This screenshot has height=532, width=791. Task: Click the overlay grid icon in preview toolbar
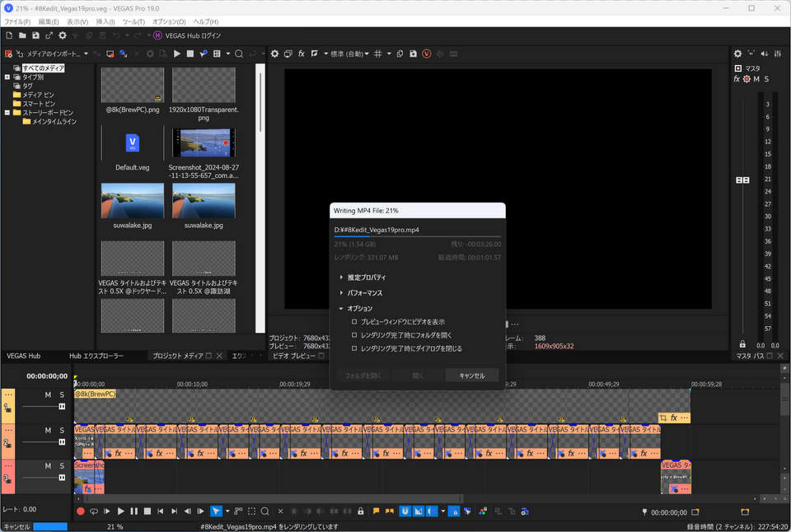pos(378,54)
